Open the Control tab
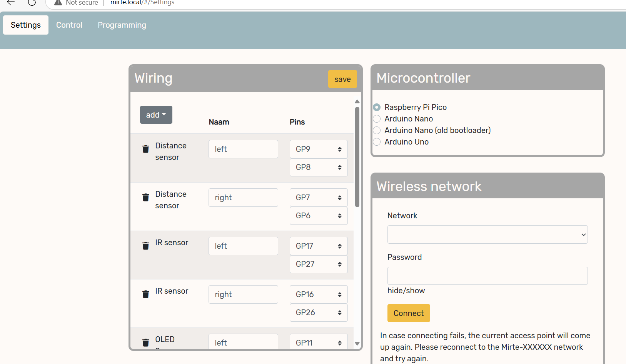Viewport: 626px width, 364px height. click(69, 25)
